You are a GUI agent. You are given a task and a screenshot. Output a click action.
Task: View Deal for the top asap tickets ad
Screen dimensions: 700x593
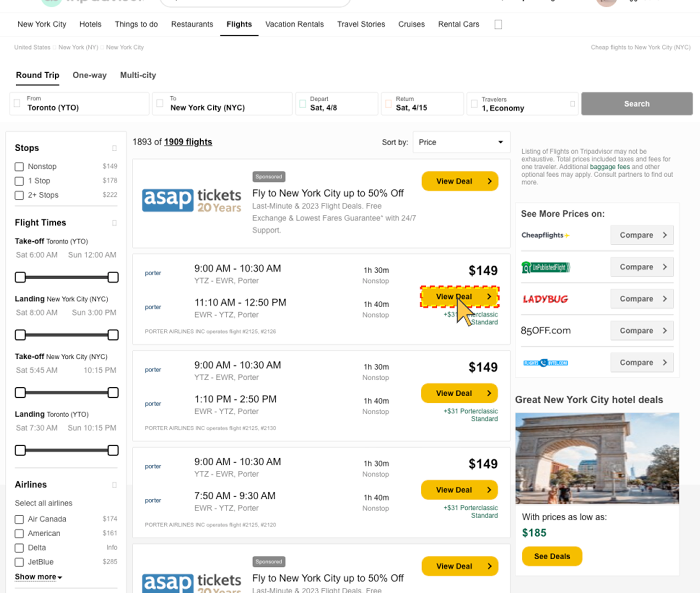click(460, 181)
